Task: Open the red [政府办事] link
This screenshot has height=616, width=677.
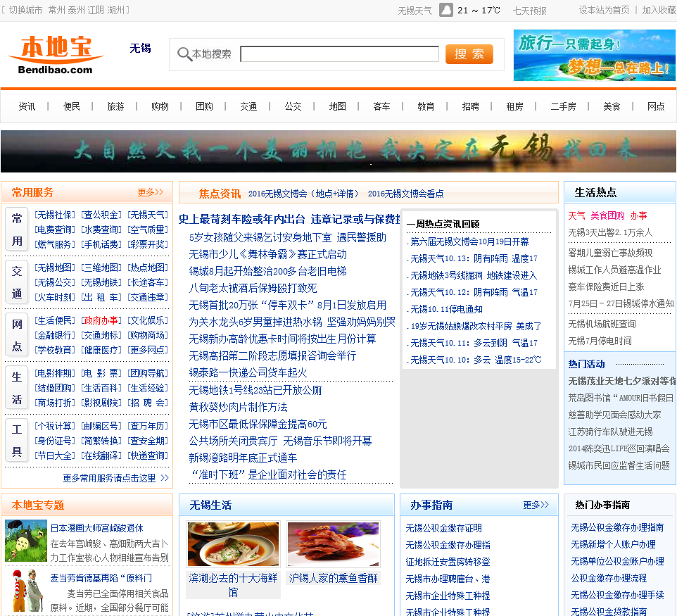Action: (x=101, y=320)
